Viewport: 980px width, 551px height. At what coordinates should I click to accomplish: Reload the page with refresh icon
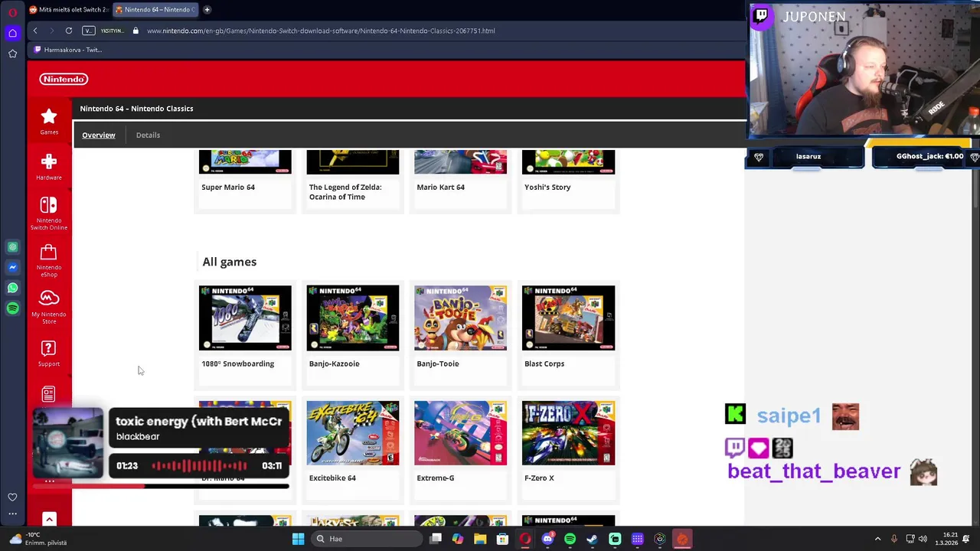click(69, 31)
